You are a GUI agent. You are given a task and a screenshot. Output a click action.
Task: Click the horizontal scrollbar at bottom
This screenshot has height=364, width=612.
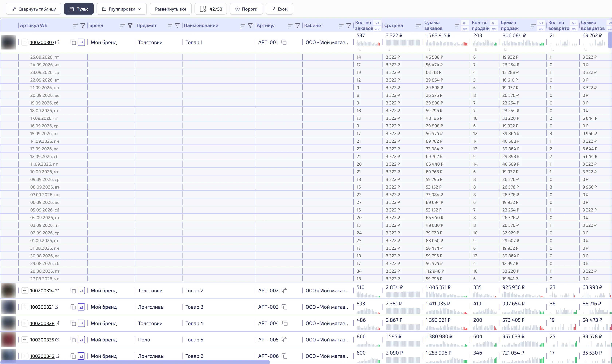point(135,362)
